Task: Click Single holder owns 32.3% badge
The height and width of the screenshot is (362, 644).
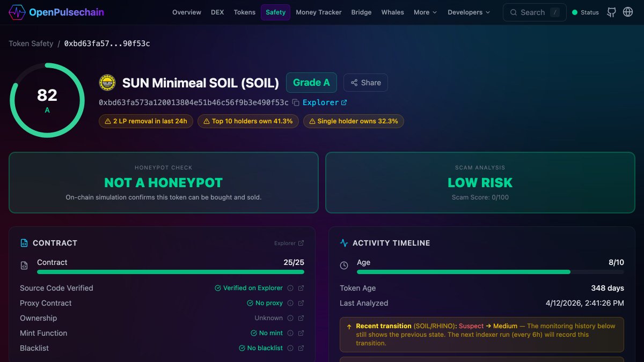Action: click(354, 121)
